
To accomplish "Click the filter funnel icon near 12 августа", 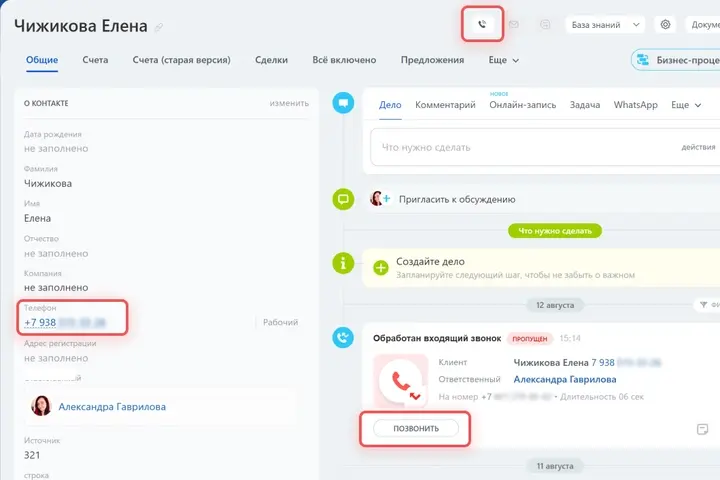I will pos(703,305).
